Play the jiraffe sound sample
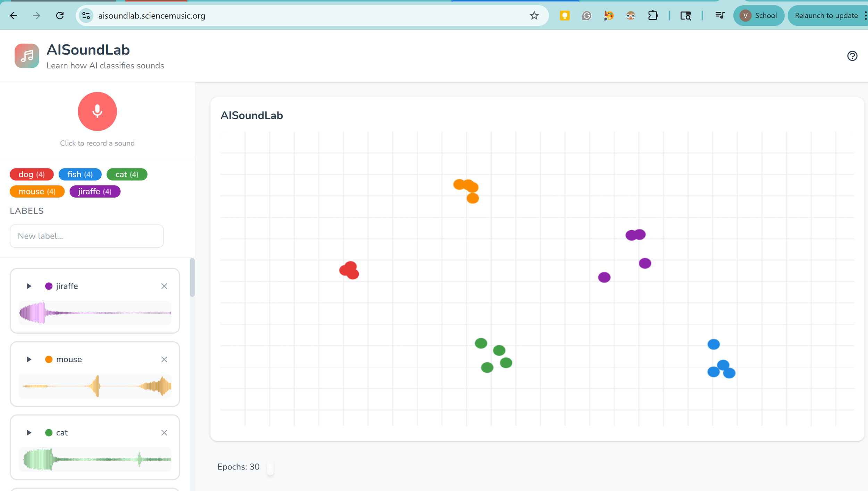 tap(29, 286)
